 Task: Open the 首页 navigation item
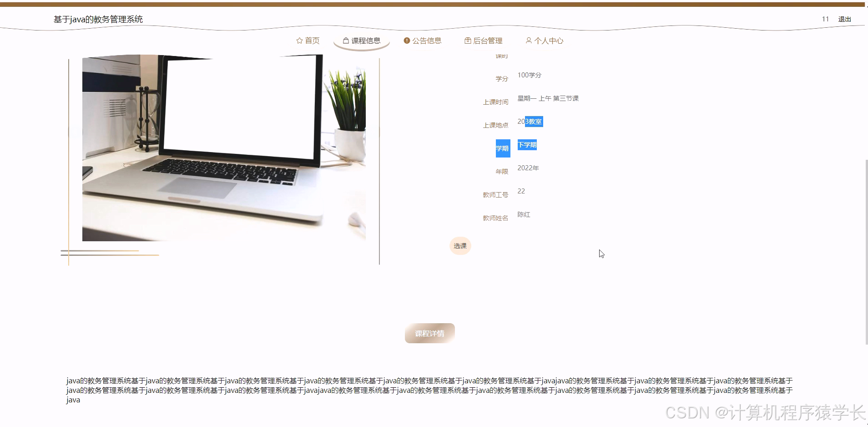[313, 41]
